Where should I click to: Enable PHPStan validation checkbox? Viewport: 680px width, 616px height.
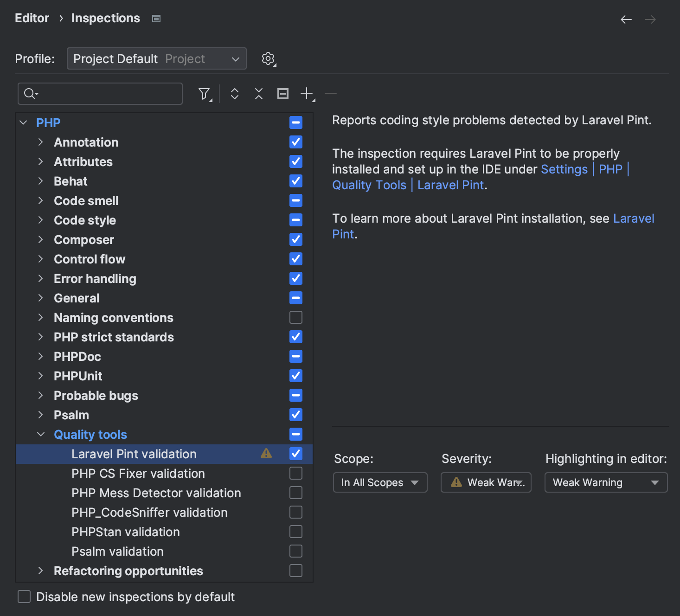click(x=296, y=532)
